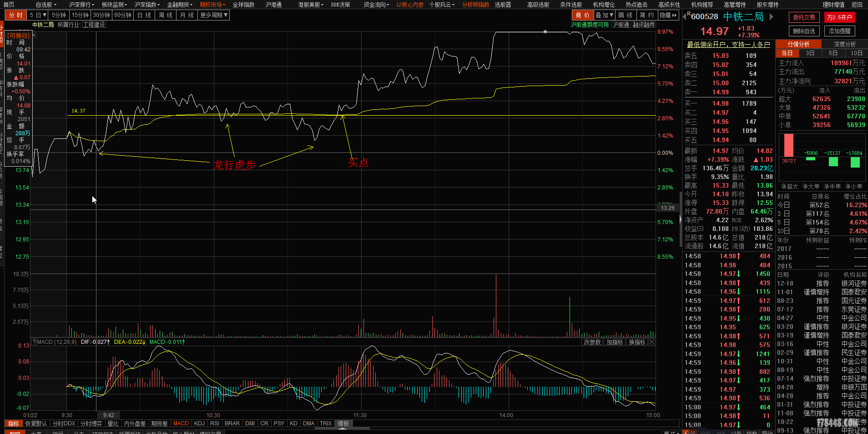
Task: Select the 3日 capital flow period
Action: point(810,53)
